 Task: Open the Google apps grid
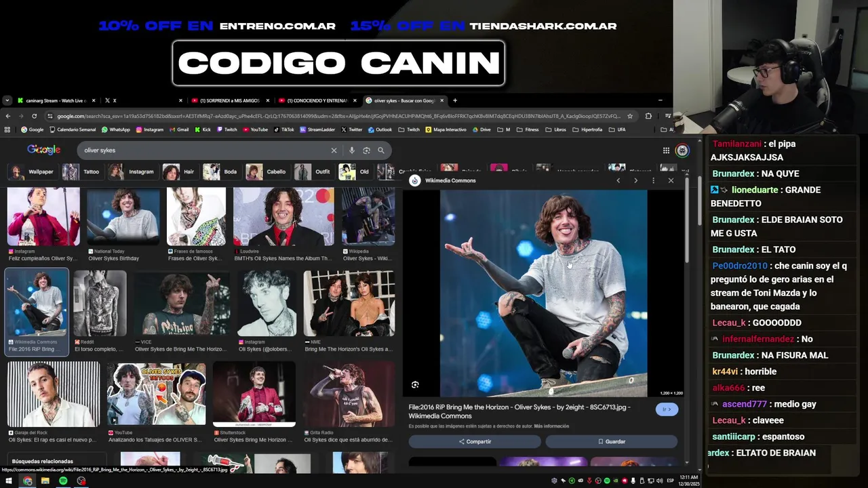[x=666, y=150]
